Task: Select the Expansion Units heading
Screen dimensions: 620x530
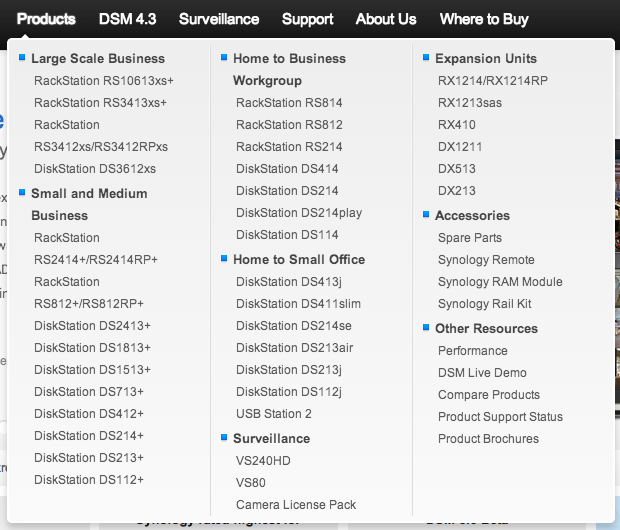Action: pyautogui.click(x=486, y=59)
